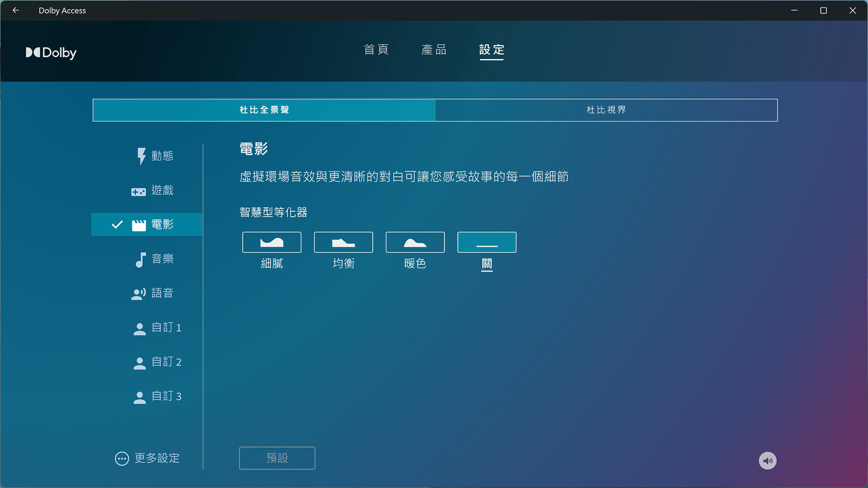Choose the 暖色 equalizer preset
This screenshot has height=488, width=868.
(415, 242)
